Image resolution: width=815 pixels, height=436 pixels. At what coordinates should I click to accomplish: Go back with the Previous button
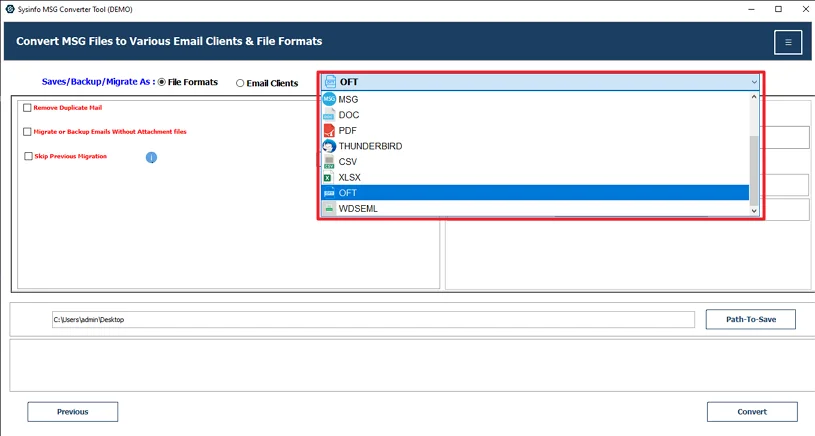click(x=73, y=412)
